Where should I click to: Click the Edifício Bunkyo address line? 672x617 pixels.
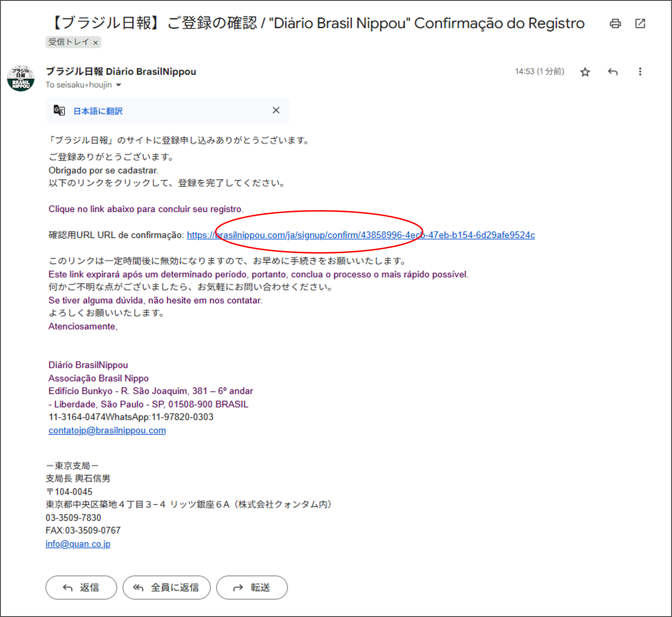point(151,391)
